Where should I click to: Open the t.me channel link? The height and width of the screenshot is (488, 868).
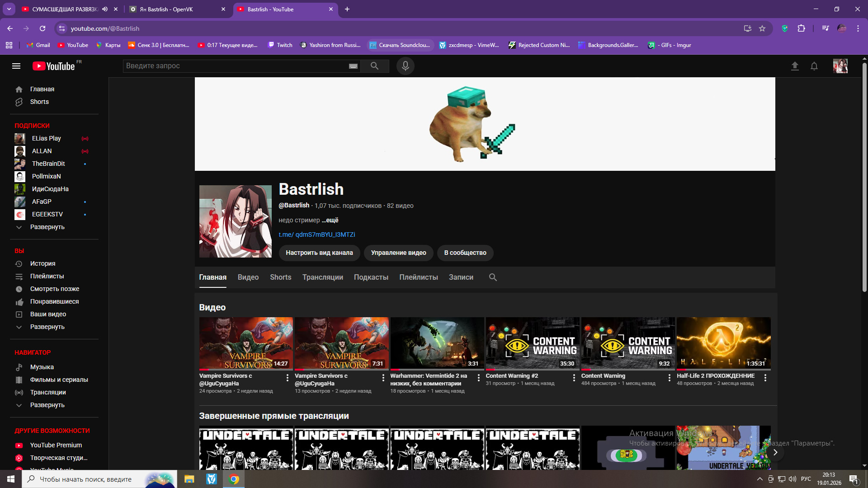click(x=316, y=235)
